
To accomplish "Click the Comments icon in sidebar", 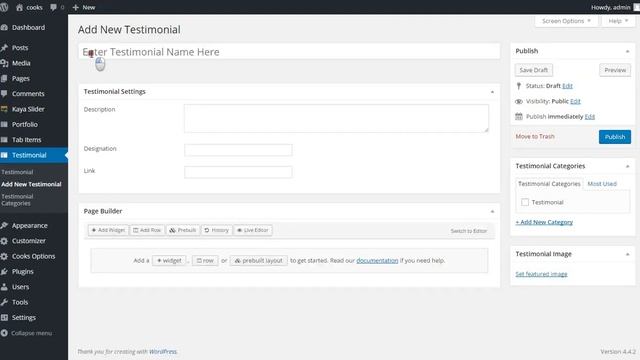I will click(x=4, y=93).
